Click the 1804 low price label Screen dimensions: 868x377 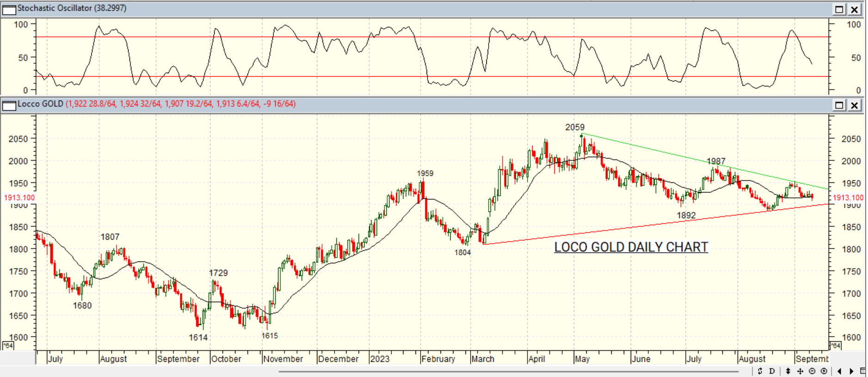[463, 253]
